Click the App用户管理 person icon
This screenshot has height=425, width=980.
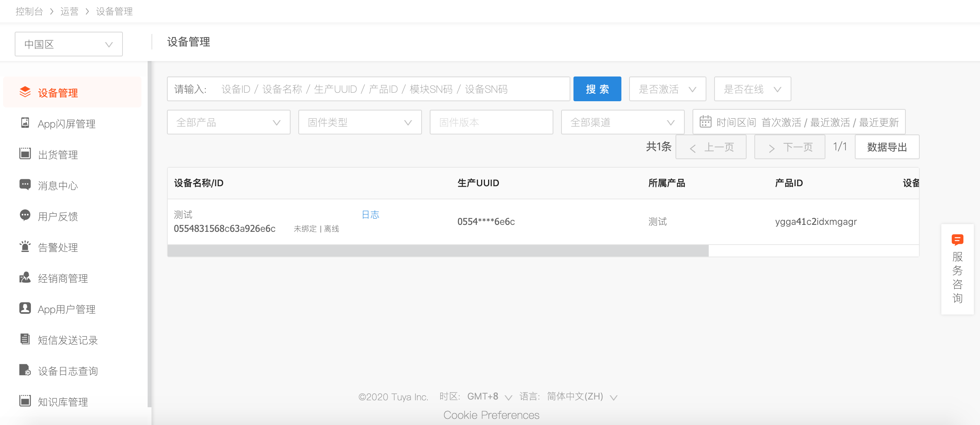click(x=25, y=308)
